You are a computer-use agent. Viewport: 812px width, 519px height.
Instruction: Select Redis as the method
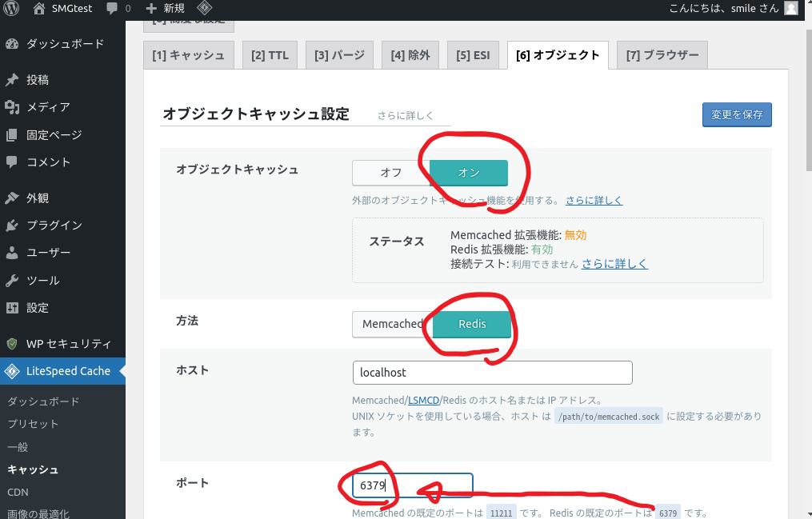coord(472,325)
